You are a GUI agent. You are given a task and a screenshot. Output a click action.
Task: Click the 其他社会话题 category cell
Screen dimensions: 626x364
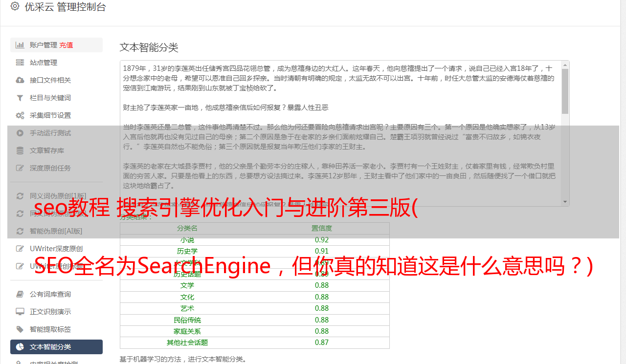click(187, 343)
